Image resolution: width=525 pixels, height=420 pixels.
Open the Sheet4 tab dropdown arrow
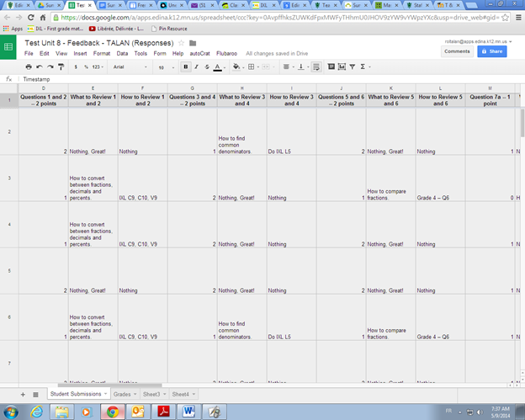coord(194,394)
